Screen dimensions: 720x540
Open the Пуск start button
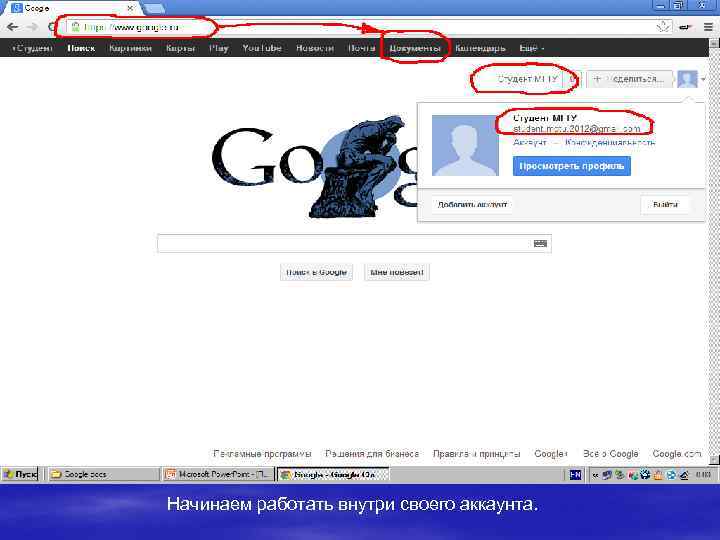pos(20,474)
